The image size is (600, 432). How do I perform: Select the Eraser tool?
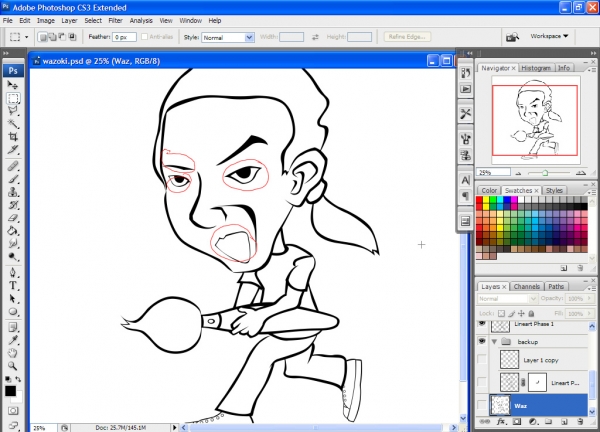point(13,218)
